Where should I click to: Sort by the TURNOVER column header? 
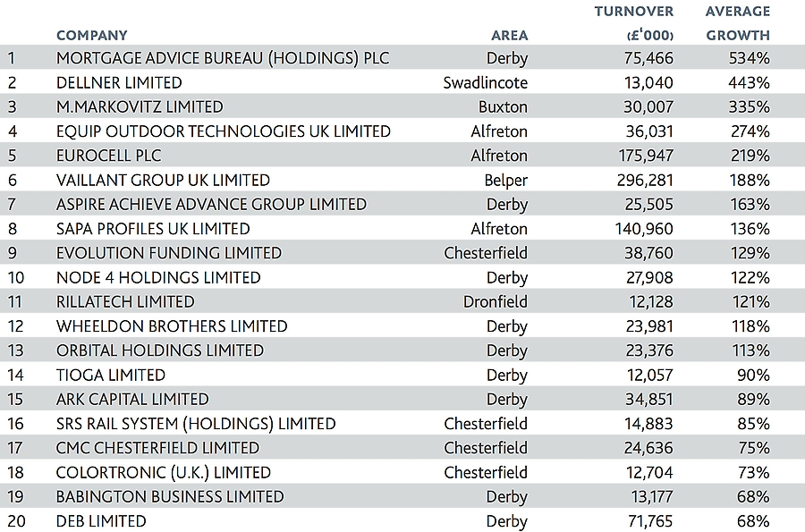click(x=634, y=24)
